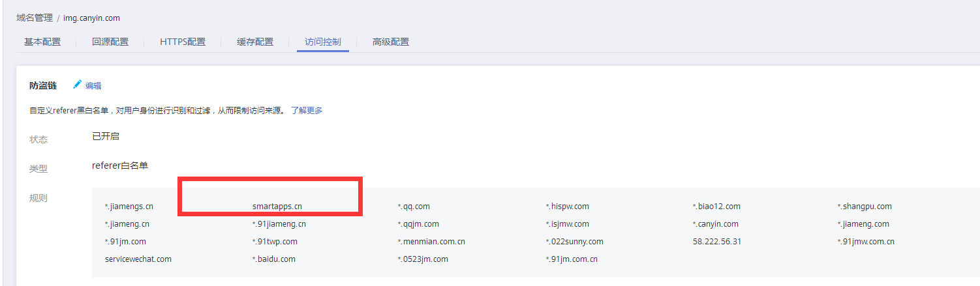Image resolution: width=980 pixels, height=286 pixels.
Task: Click the pencil edit icon beside 防盗链
Action: pos(78,85)
